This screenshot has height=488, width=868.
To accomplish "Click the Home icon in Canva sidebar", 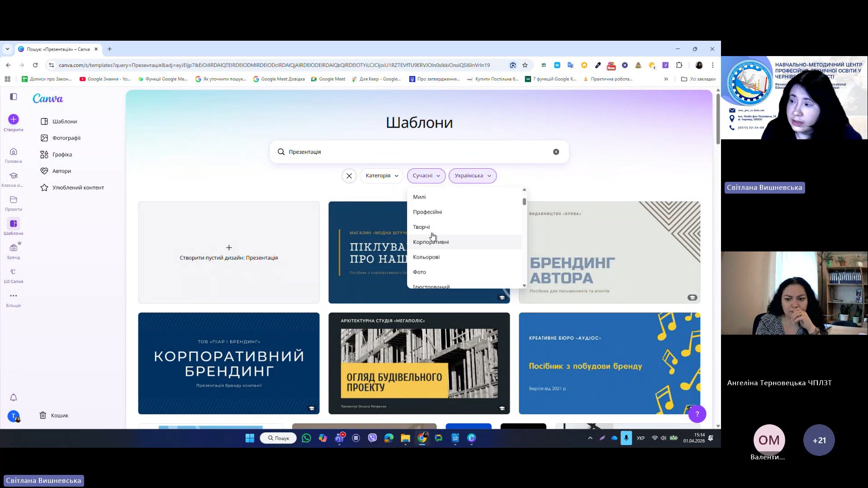I will (x=14, y=152).
